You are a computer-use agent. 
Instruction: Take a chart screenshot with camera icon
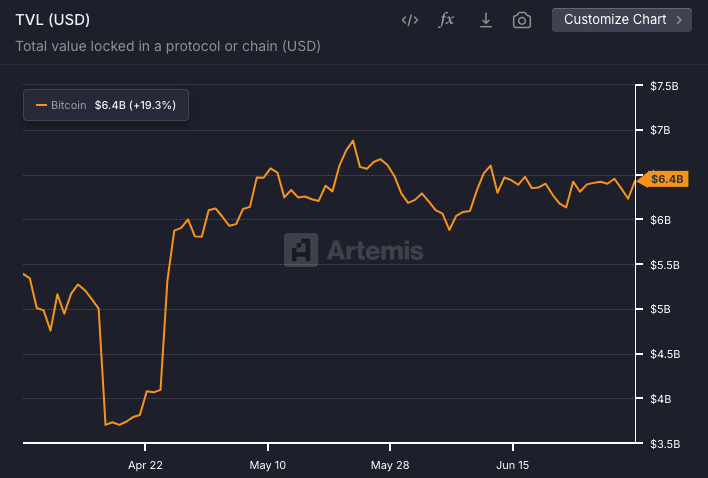coord(522,20)
